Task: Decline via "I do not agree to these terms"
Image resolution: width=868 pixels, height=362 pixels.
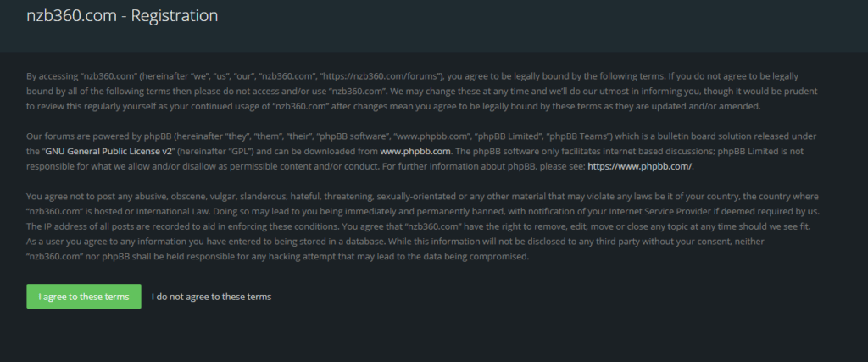Action: (211, 297)
